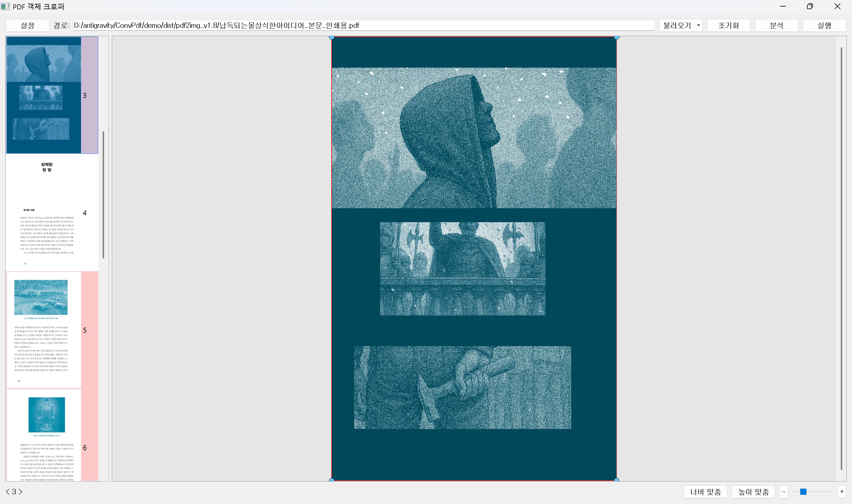Click top-left crop handle
Viewport: 852px width, 504px height.
coord(332,37)
